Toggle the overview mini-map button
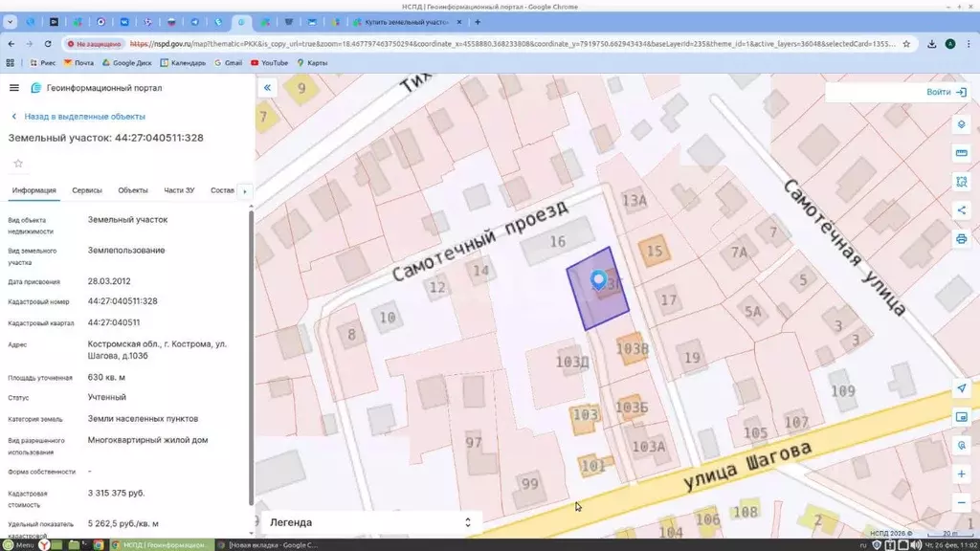980x551 pixels. 962,417
